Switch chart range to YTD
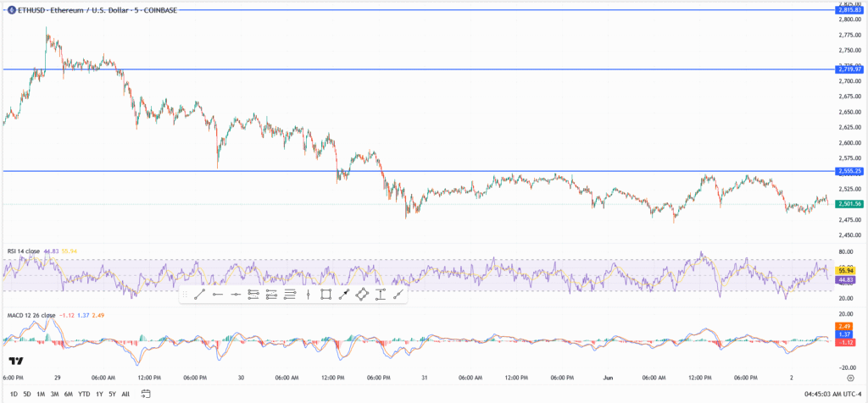Screen dimensions: 868x403 [84, 394]
